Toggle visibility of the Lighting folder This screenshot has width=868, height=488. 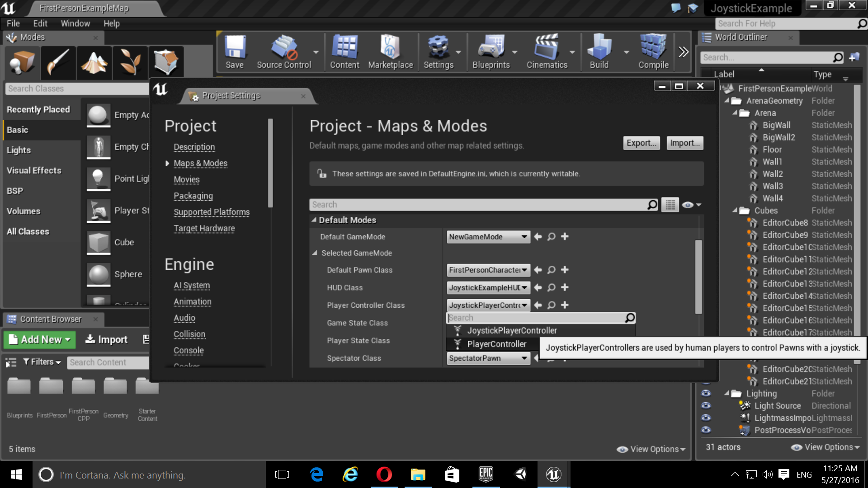[x=706, y=393]
